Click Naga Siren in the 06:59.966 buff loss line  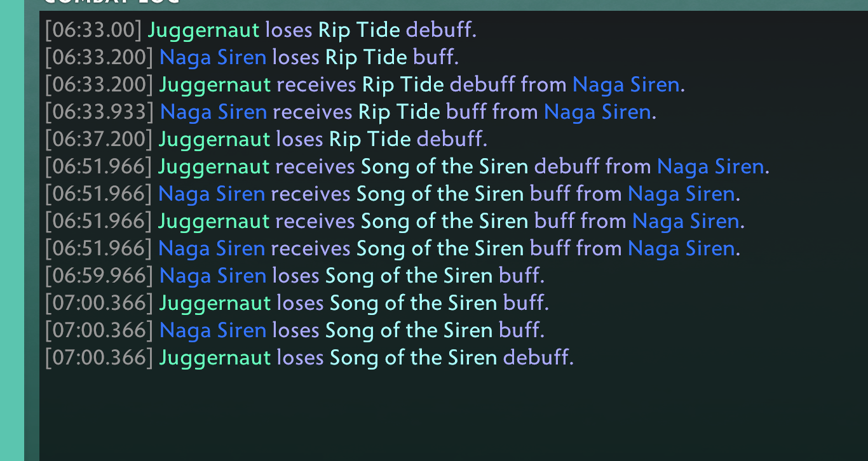pos(213,275)
